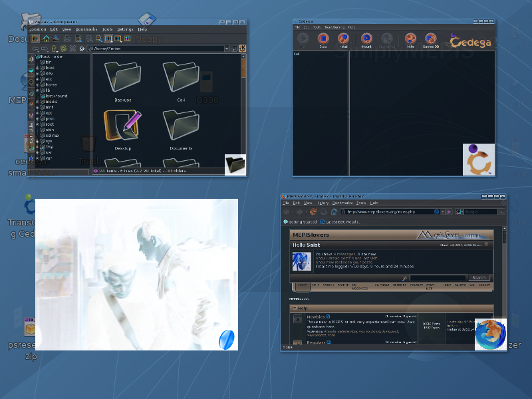532x399 pixels.
Task: Click the Stop icon in Cedega toolbar
Action: 323,40
